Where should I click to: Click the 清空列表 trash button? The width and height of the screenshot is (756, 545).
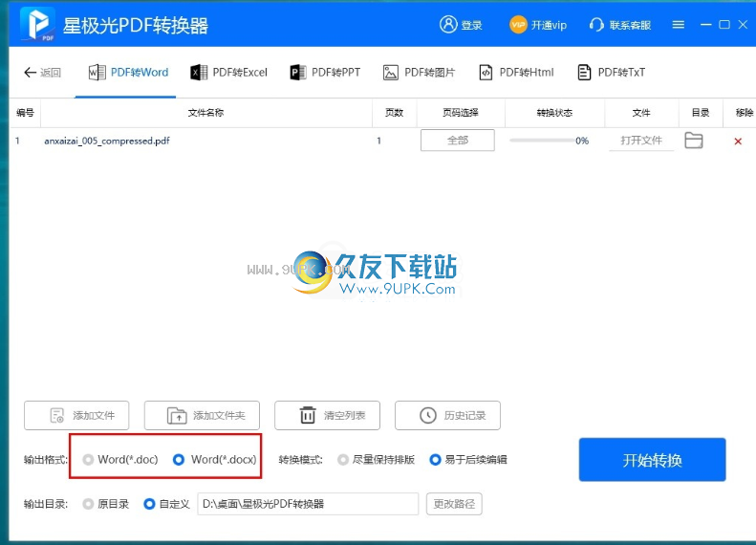(x=328, y=415)
